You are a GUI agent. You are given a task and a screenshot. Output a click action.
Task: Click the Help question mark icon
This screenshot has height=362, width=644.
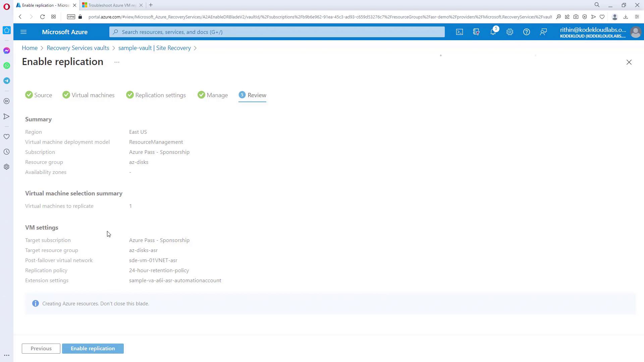click(526, 32)
